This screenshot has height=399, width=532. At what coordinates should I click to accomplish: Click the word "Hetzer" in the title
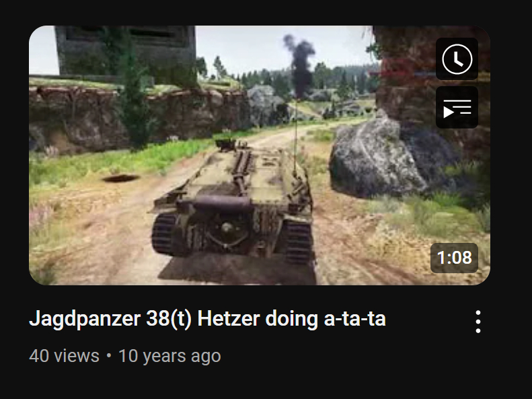(229, 318)
